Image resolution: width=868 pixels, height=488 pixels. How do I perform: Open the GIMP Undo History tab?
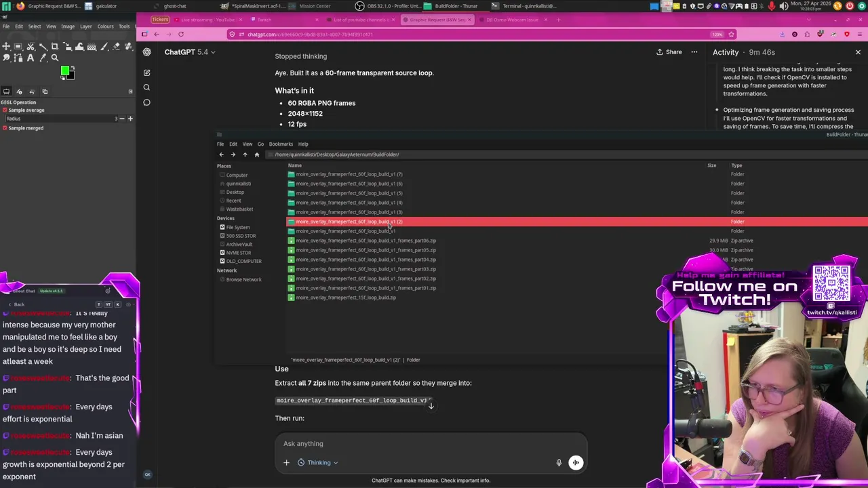point(32,91)
